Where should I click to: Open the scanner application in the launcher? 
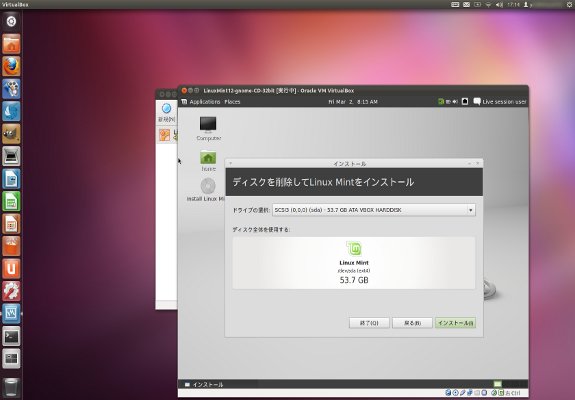11,156
